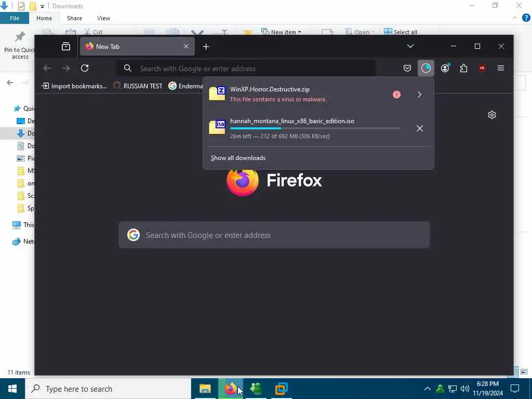
Task: Focus the Firefox address bar
Action: click(247, 69)
